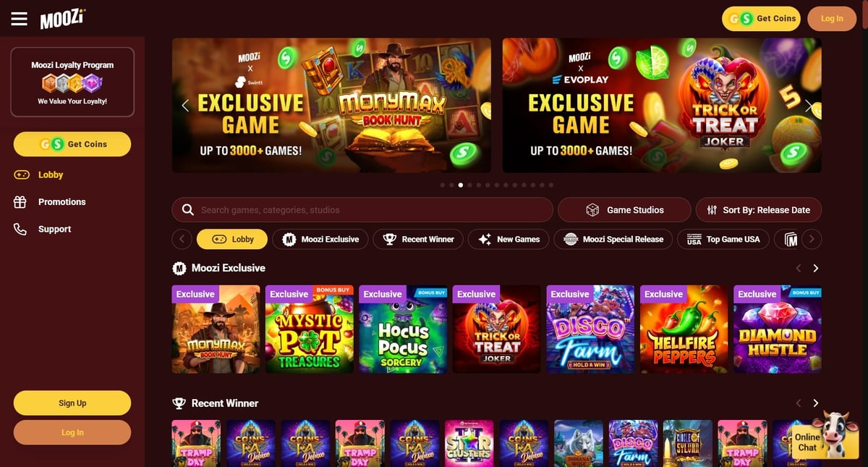The width and height of the screenshot is (868, 467).
Task: Click the header Log In button
Action: pyautogui.click(x=832, y=19)
